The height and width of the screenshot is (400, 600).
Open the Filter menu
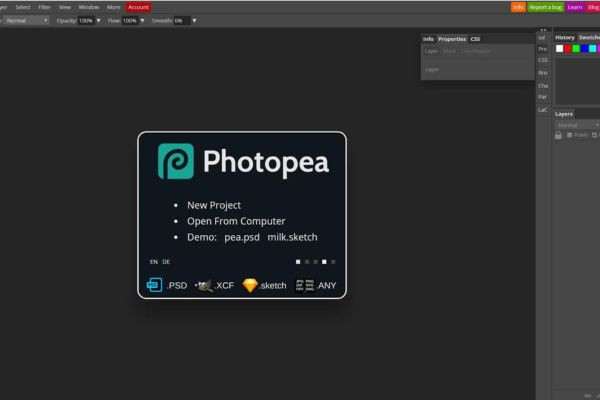tap(44, 7)
